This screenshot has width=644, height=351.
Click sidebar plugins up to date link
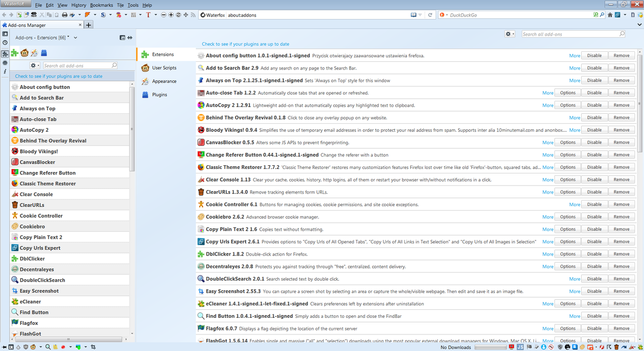58,76
